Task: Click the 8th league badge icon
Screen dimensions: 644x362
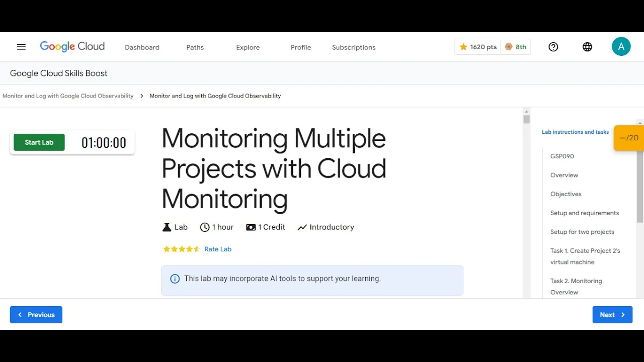Action: pos(509,47)
